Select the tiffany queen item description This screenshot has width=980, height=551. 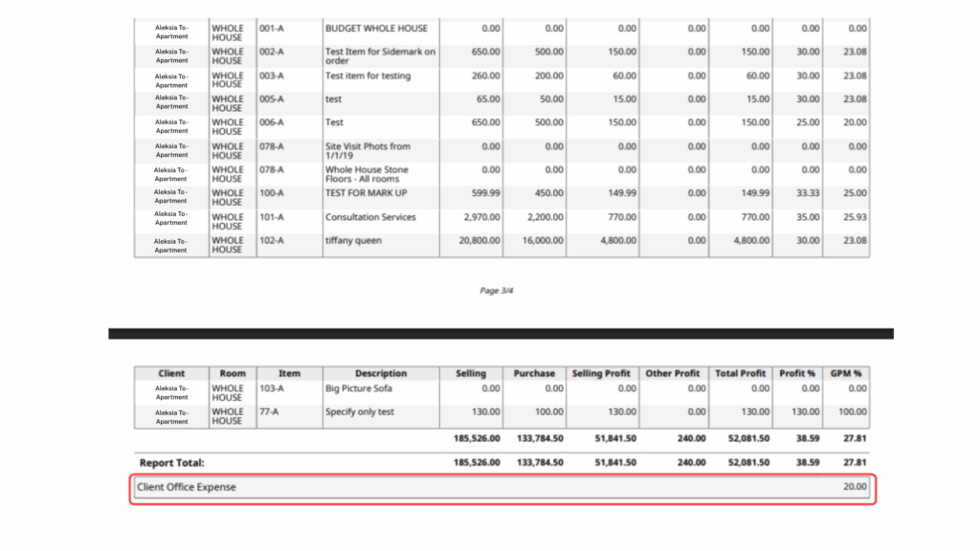tap(353, 241)
